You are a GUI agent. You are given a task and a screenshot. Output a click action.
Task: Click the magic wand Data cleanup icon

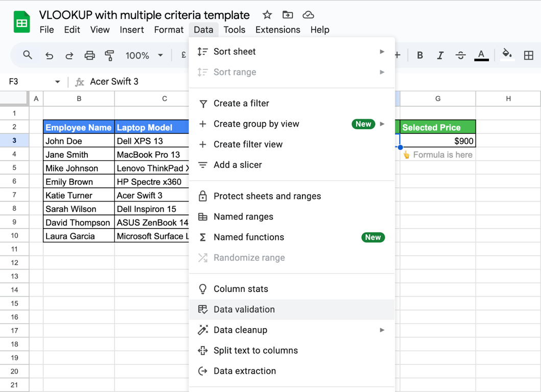click(x=203, y=330)
